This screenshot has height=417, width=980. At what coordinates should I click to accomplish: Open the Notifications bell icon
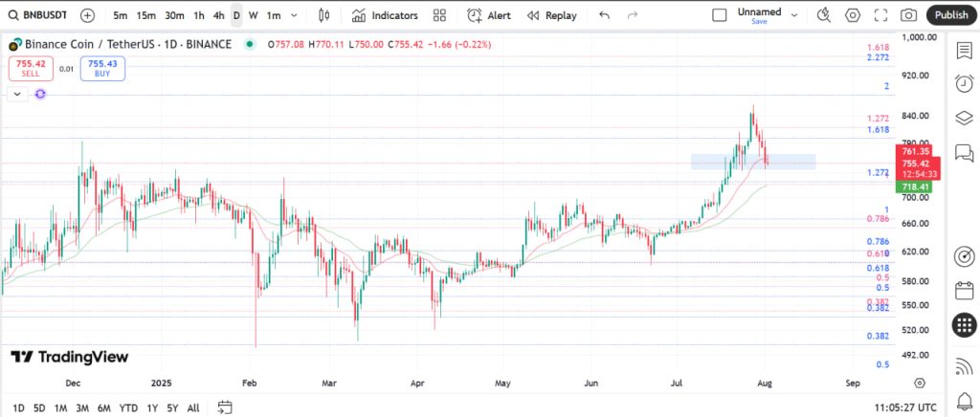coord(965,400)
